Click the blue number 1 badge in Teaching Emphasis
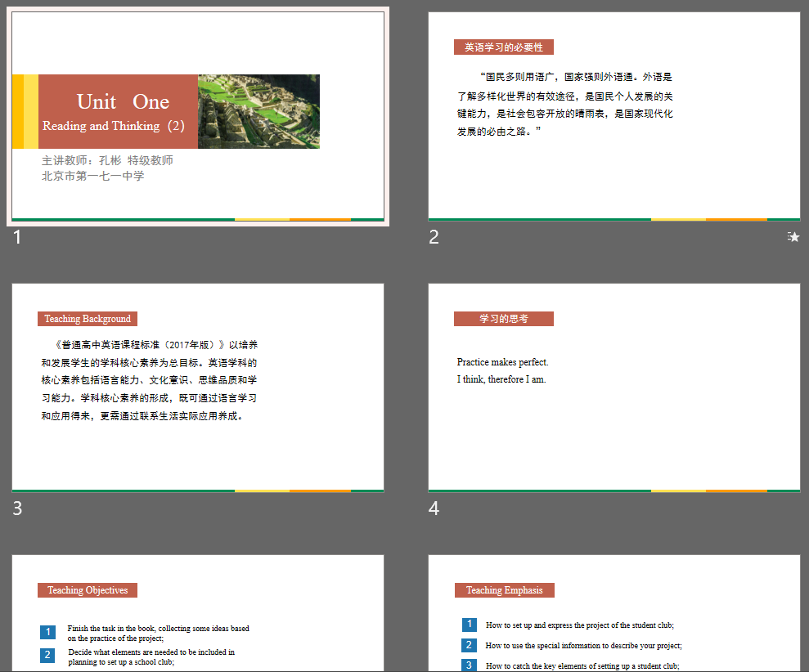The image size is (809, 672). [470, 625]
